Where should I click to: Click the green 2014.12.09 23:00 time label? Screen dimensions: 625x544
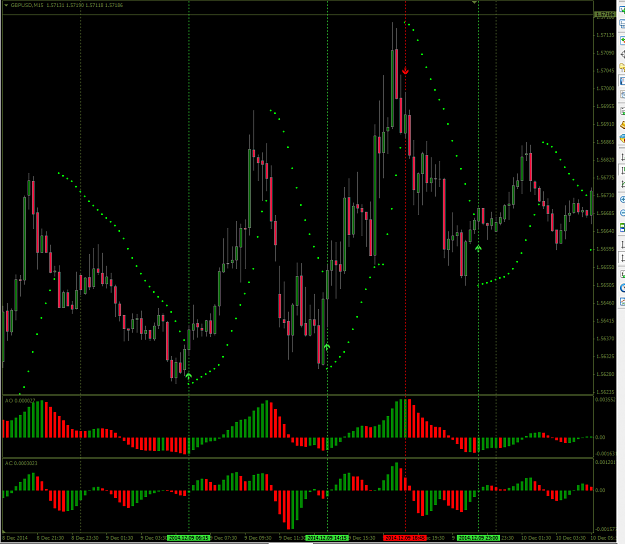(478, 538)
